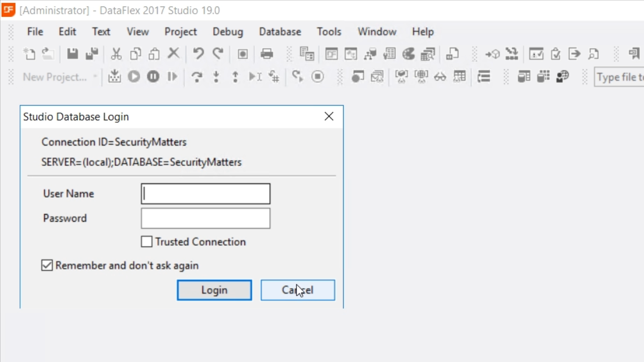Click the Pause debug icon

point(153,76)
